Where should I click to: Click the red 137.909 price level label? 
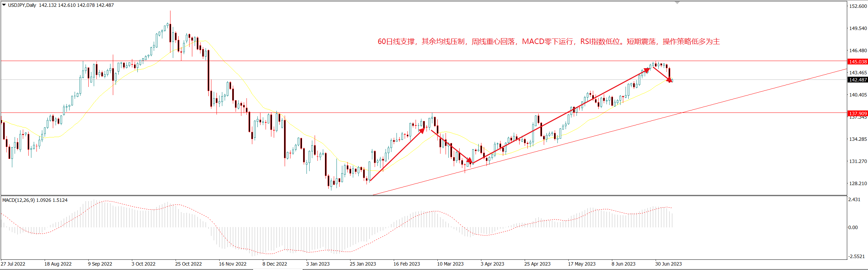point(857,113)
